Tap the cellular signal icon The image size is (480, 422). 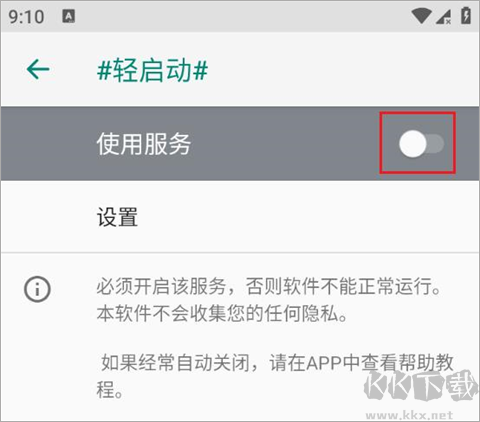click(x=444, y=17)
